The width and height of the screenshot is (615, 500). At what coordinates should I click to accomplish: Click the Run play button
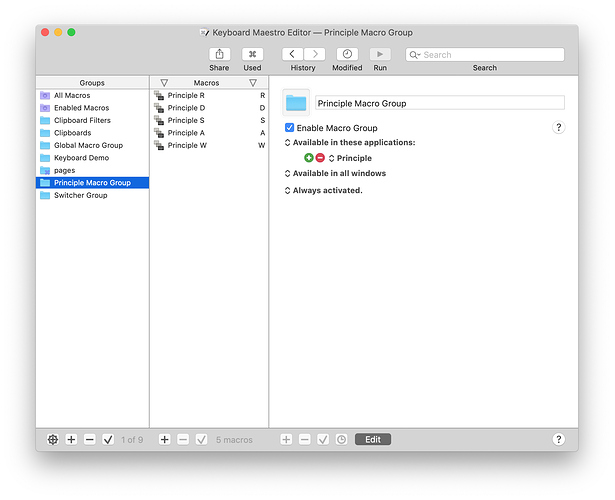(380, 54)
